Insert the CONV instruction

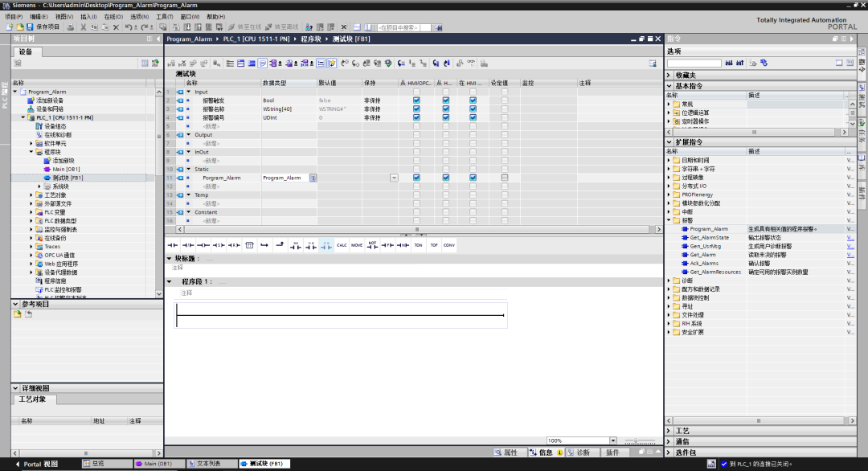pos(449,245)
